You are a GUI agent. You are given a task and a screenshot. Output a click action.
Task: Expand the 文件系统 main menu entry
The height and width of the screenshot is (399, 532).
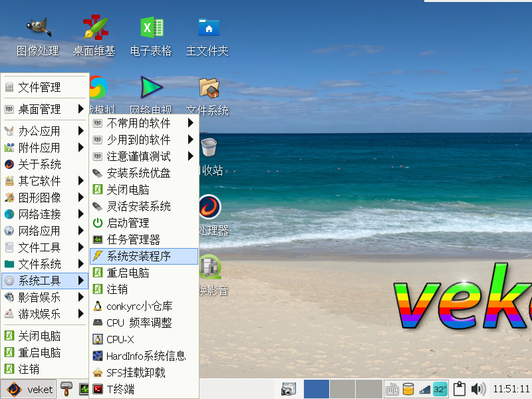45,264
